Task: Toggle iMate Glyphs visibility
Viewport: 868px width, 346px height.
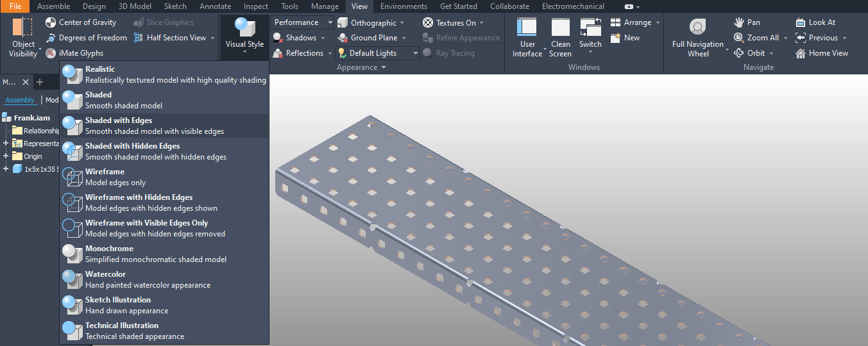Action: (x=74, y=53)
